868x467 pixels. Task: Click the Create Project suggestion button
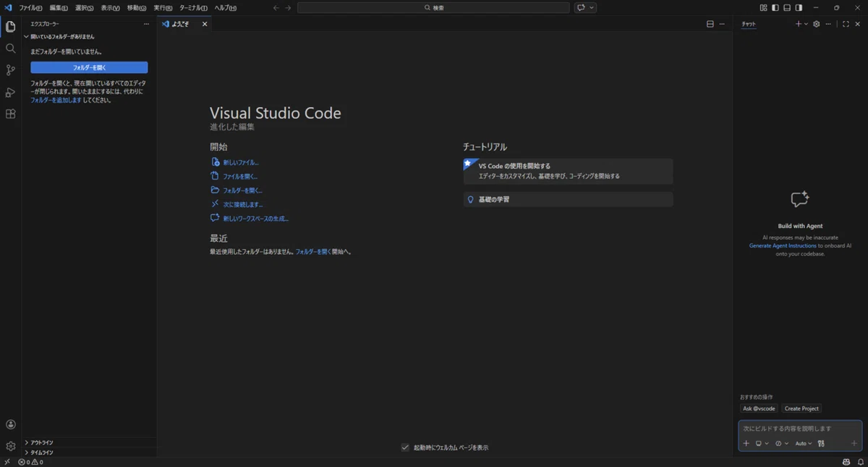801,408
